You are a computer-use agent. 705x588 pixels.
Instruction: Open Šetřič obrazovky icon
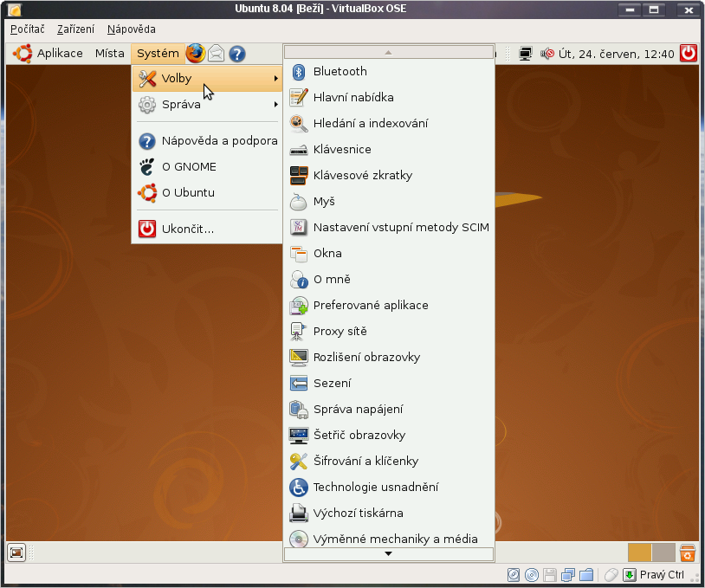(299, 436)
